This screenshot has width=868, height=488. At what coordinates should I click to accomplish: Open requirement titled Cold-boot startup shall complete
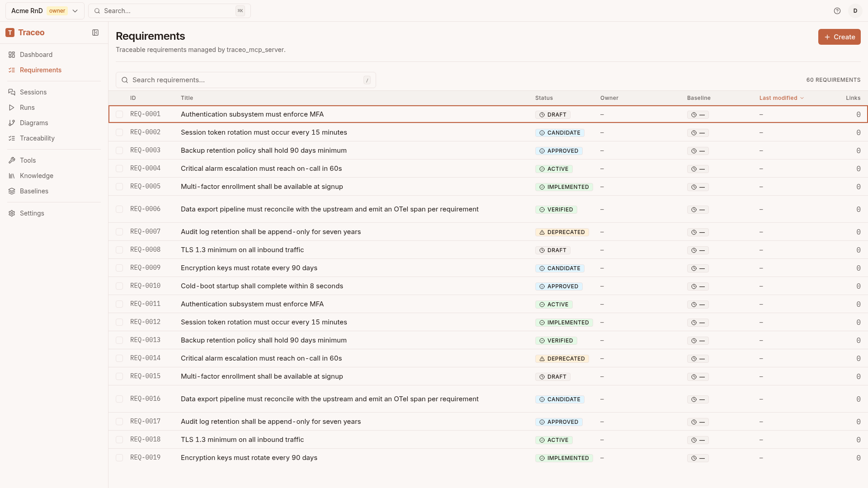(262, 286)
